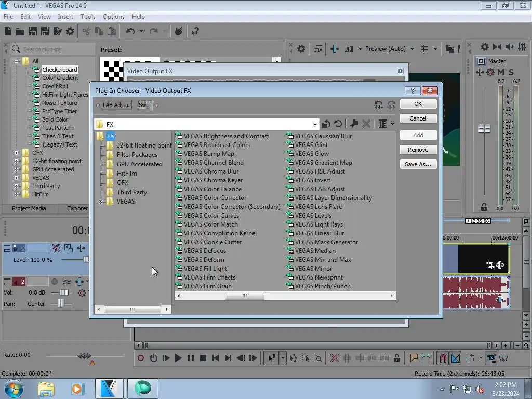Select VEGAS Gaussian Blur plug-in
The image size is (532, 399).
(x=323, y=136)
